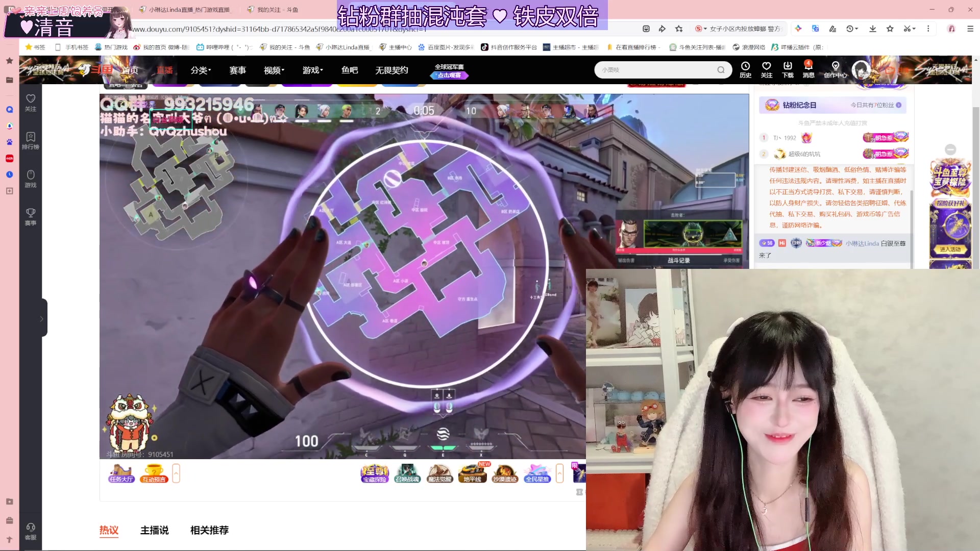Switch to the 主播说 tab
980x551 pixels.
click(155, 530)
